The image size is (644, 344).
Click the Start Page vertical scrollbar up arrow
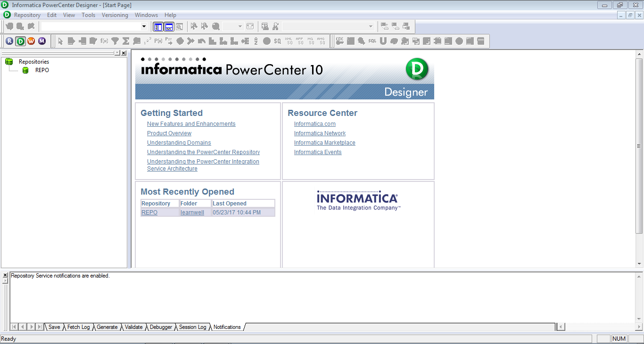[x=639, y=55]
